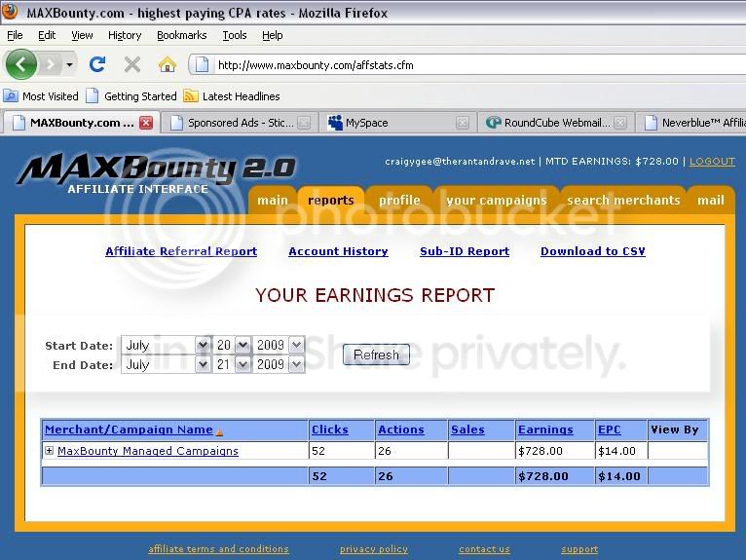Sort by Actions column header
Viewport: 746px width, 560px height.
point(401,429)
